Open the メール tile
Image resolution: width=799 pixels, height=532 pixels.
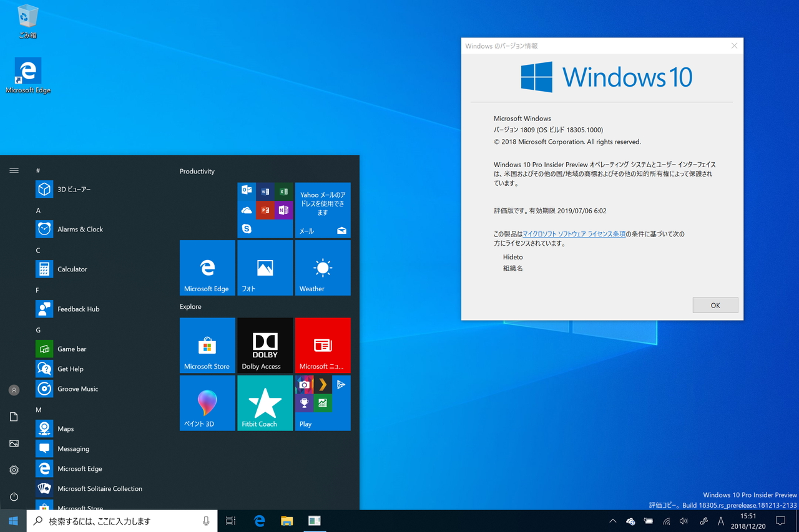click(323, 210)
